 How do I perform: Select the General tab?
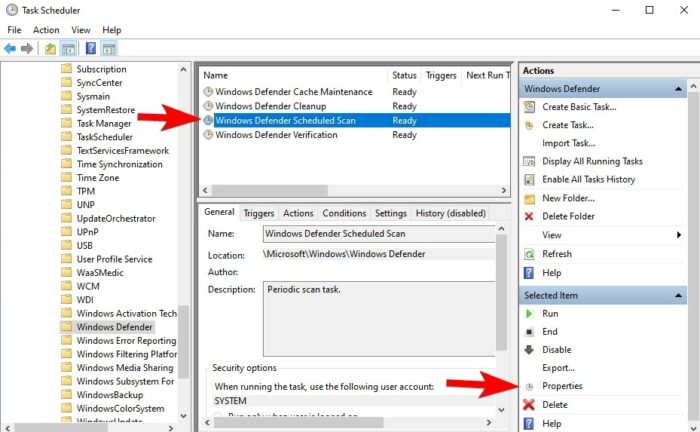click(219, 212)
